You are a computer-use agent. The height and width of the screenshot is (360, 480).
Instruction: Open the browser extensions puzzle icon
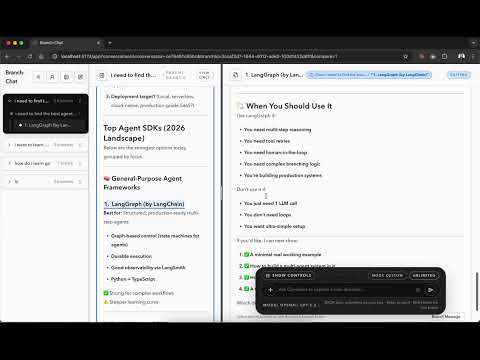pyautogui.click(x=444, y=56)
